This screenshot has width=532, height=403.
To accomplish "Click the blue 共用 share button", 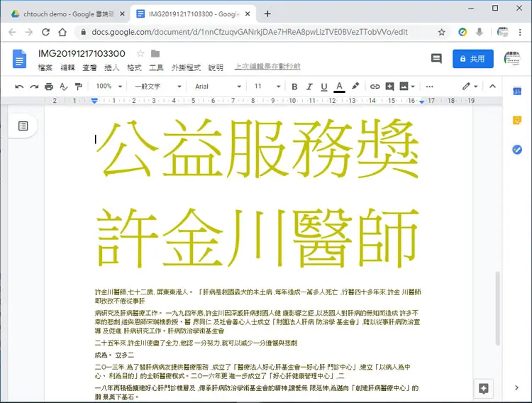I will point(473,59).
